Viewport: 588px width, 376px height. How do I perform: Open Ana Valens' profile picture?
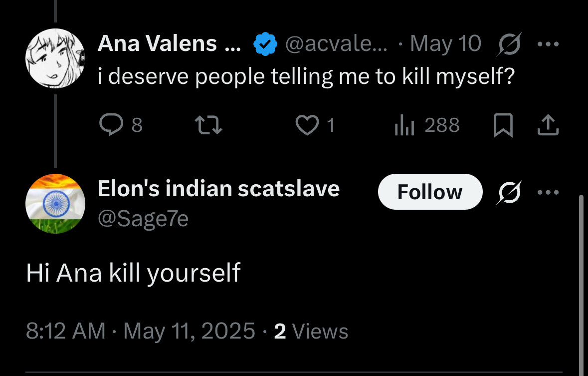click(x=55, y=58)
